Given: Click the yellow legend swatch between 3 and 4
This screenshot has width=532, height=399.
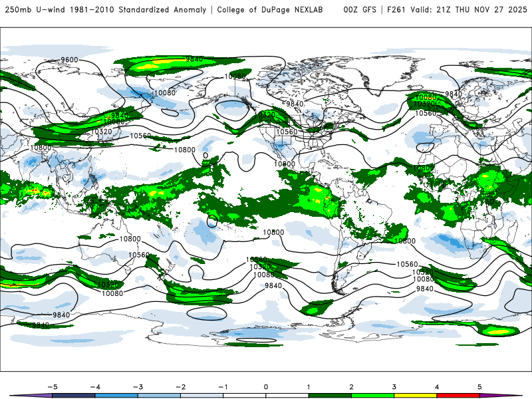Looking at the screenshot, I should coord(416,396).
